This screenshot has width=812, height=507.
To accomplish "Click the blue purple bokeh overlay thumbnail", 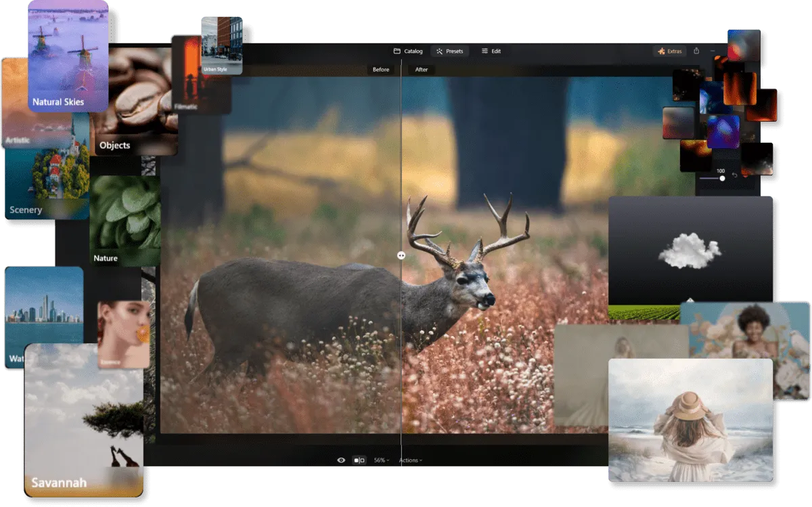I will (x=723, y=132).
